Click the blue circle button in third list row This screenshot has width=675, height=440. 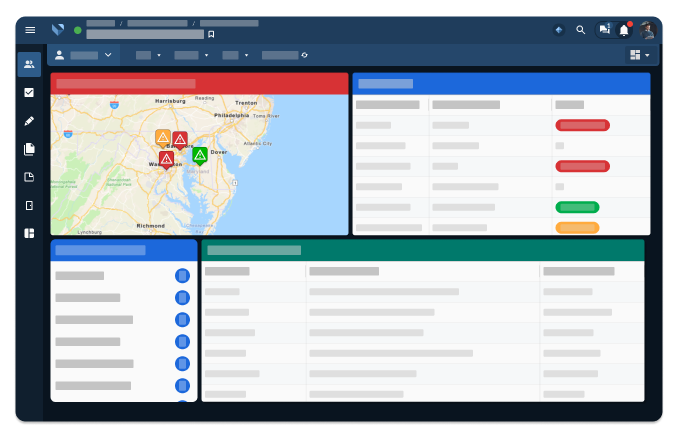[183, 319]
